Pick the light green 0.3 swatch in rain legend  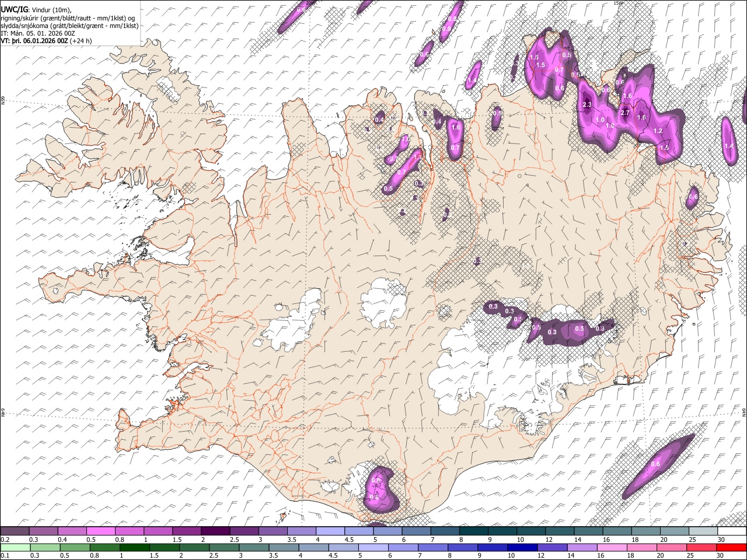(x=44, y=547)
